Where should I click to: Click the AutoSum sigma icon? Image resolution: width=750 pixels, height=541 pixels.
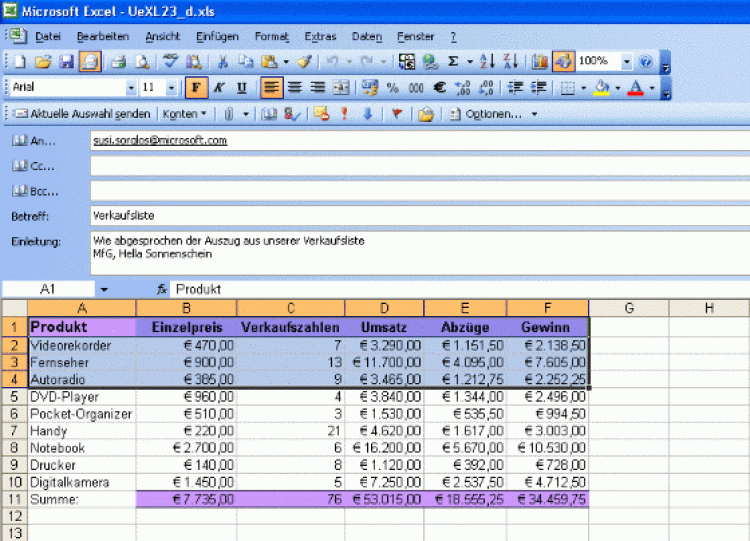453,62
